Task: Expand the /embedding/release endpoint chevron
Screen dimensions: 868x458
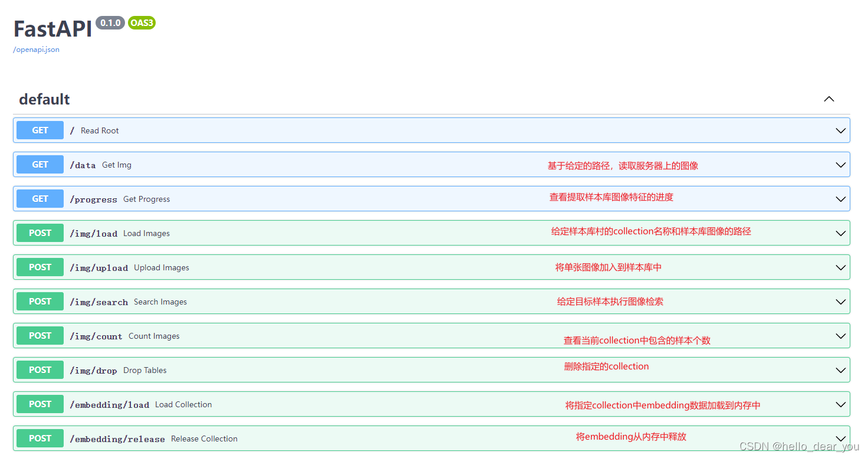Action: tap(841, 439)
